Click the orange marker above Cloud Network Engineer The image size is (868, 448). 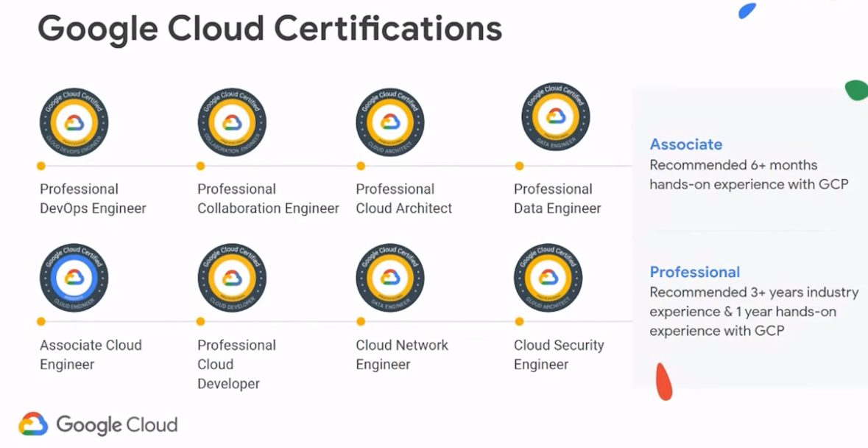[x=361, y=321]
